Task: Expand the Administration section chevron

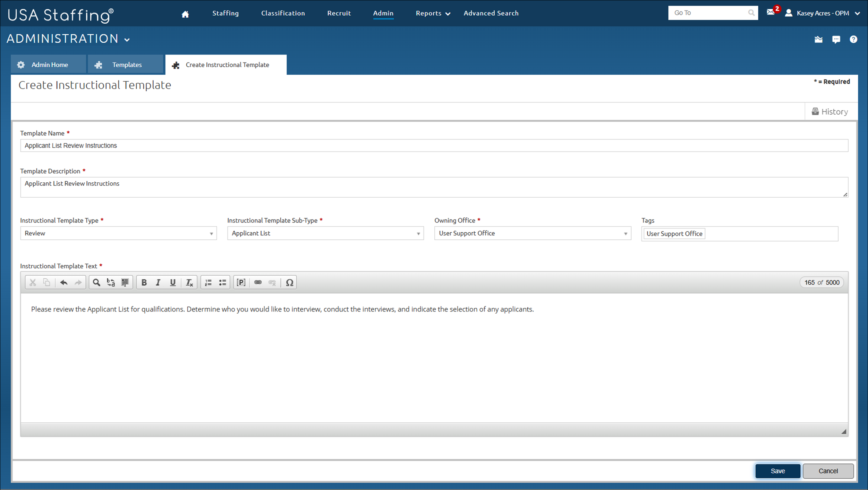Action: (127, 39)
